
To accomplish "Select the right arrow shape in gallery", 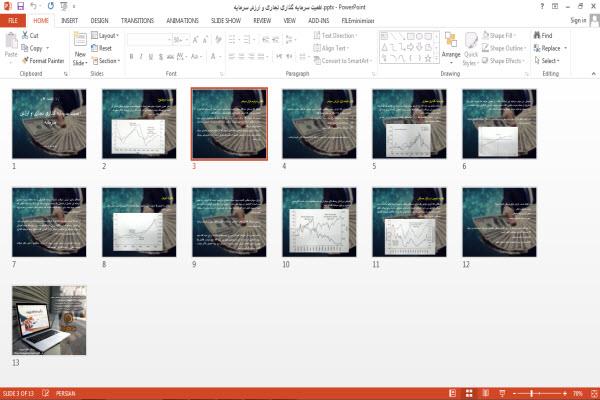I will 410,47.
